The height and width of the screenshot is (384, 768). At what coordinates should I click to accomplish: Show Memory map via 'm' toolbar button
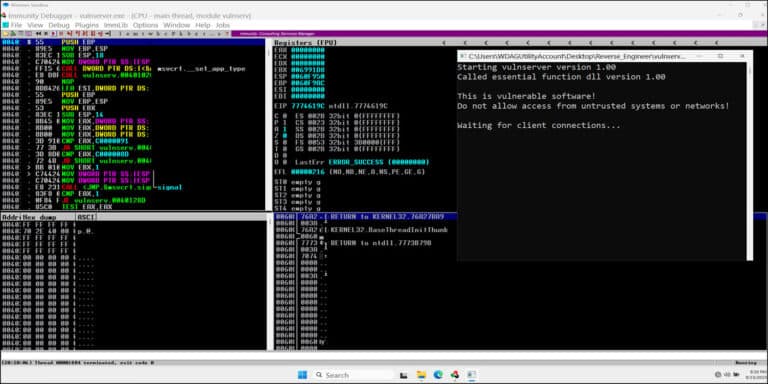coord(135,33)
